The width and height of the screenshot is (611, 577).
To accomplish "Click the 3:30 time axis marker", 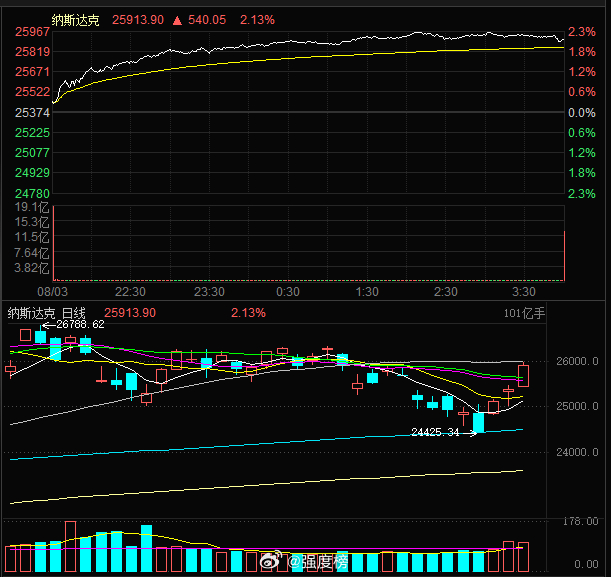I will pos(524,292).
